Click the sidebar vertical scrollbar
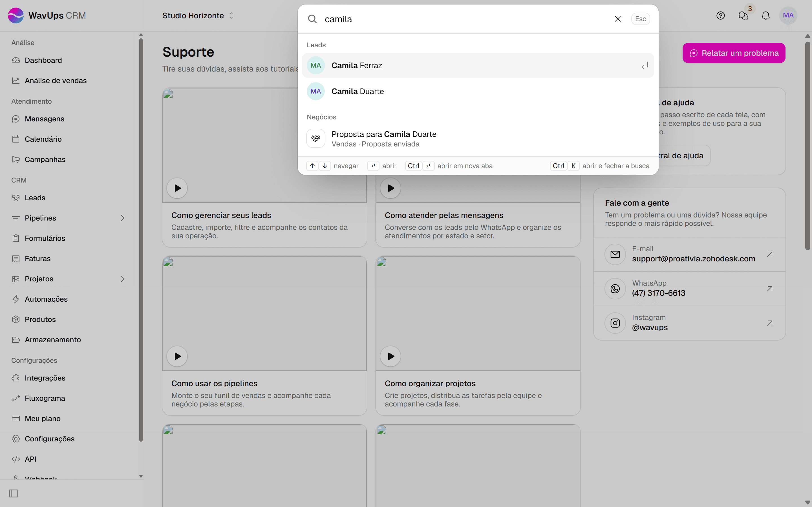The width and height of the screenshot is (812, 507). click(141, 240)
